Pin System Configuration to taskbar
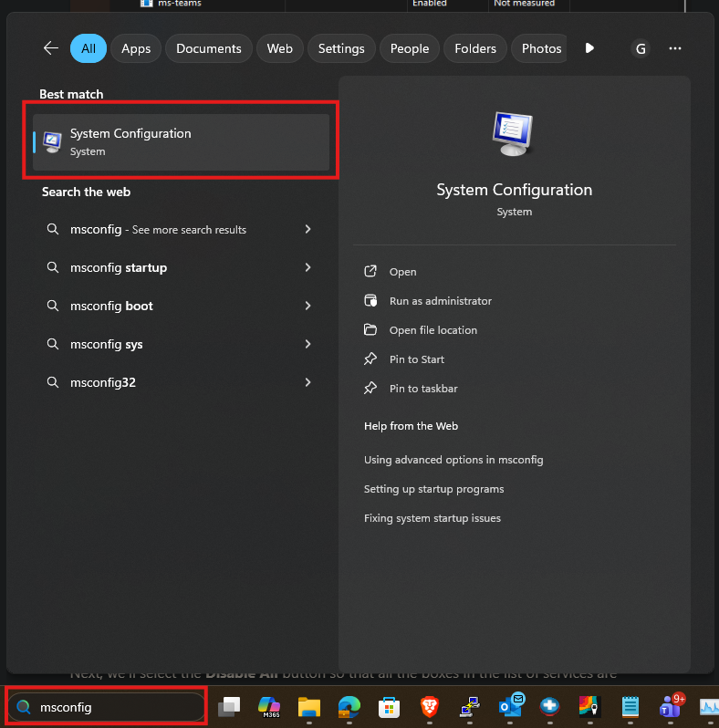The height and width of the screenshot is (728, 719). pyautogui.click(x=423, y=389)
